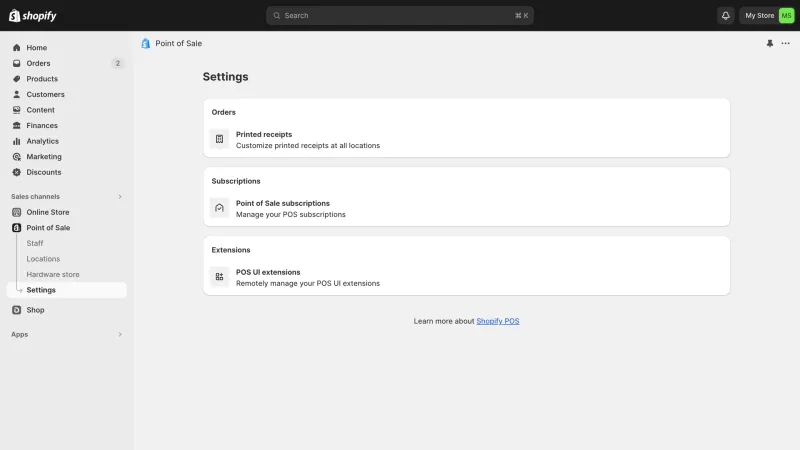Screen dimensions: 800x450
Task: Open the My Store account menu
Action: tap(767, 15)
